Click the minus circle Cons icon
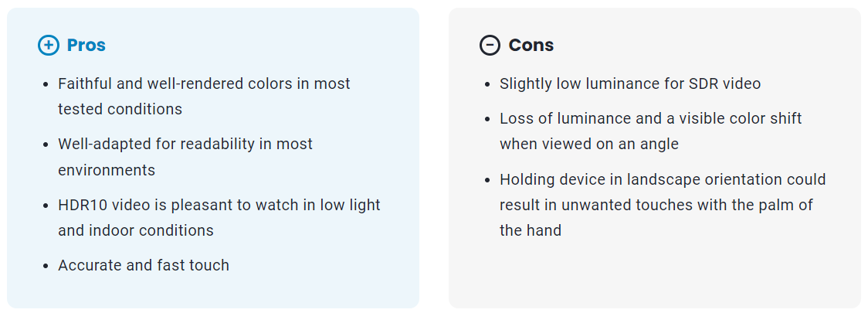This screenshot has height=313, width=868. (x=490, y=45)
